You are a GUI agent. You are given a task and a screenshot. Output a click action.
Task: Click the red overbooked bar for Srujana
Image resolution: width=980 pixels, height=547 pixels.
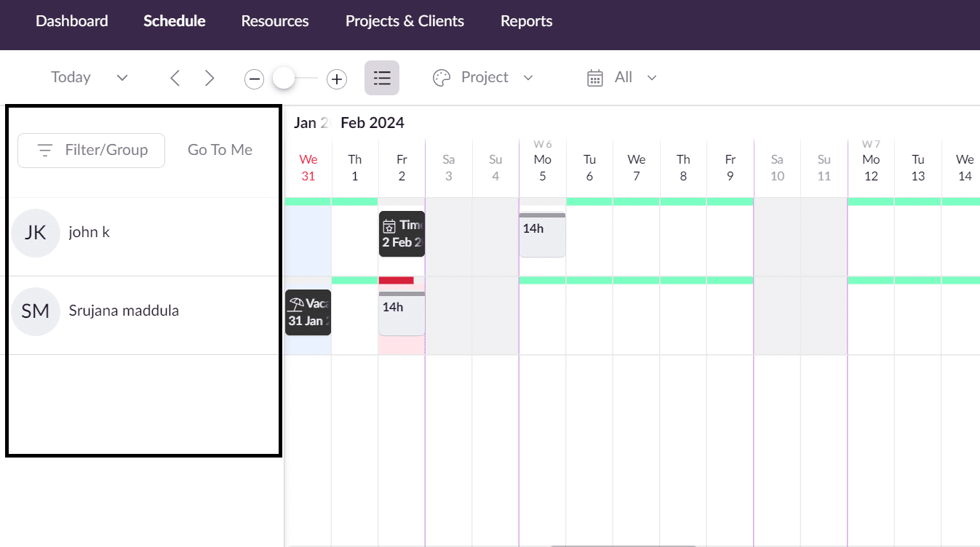point(396,280)
